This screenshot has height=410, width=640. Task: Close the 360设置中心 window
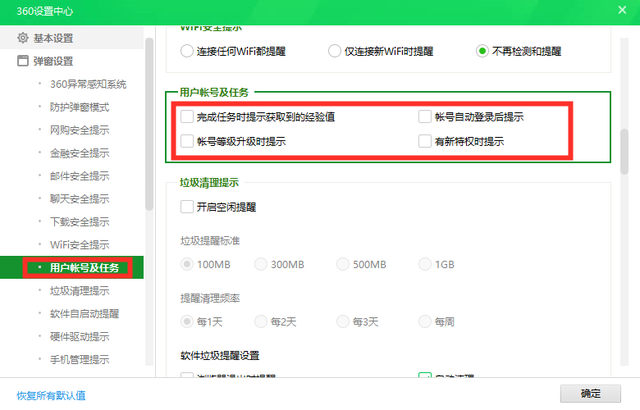click(x=622, y=10)
